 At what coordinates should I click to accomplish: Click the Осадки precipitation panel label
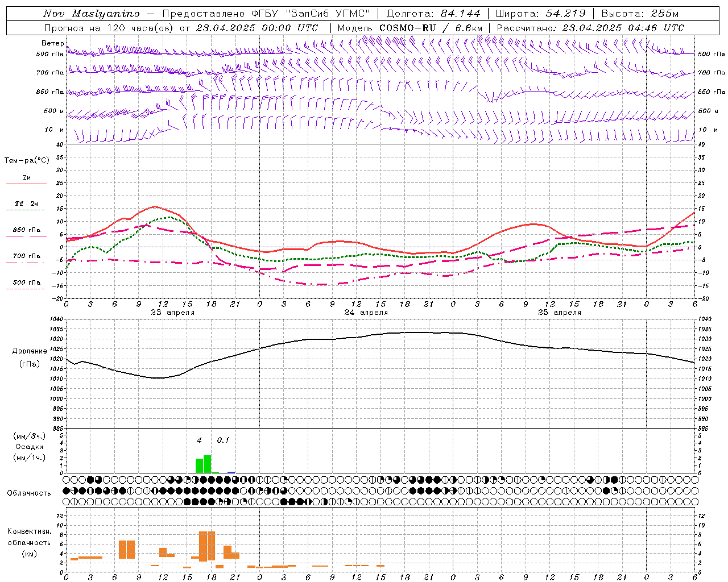pyautogui.click(x=29, y=447)
